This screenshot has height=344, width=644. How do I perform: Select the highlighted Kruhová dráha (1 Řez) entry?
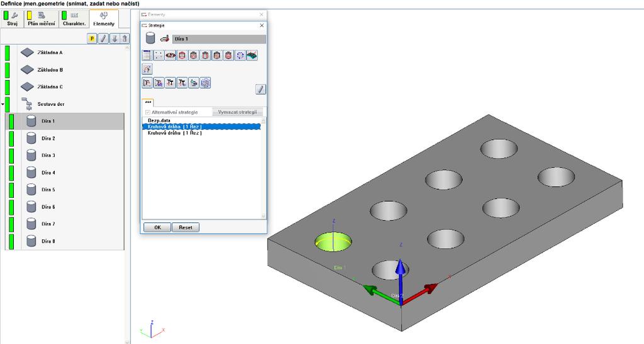[201, 127]
